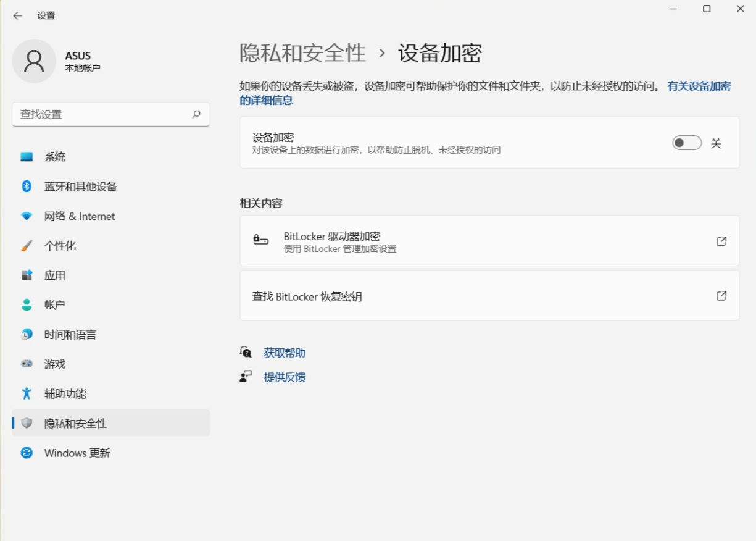Click the 帐户 person icon
Screen dimensions: 756x541
click(x=27, y=305)
